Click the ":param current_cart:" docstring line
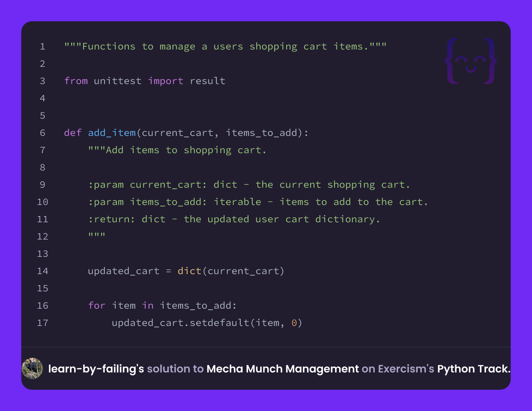532x411 pixels. (x=249, y=185)
